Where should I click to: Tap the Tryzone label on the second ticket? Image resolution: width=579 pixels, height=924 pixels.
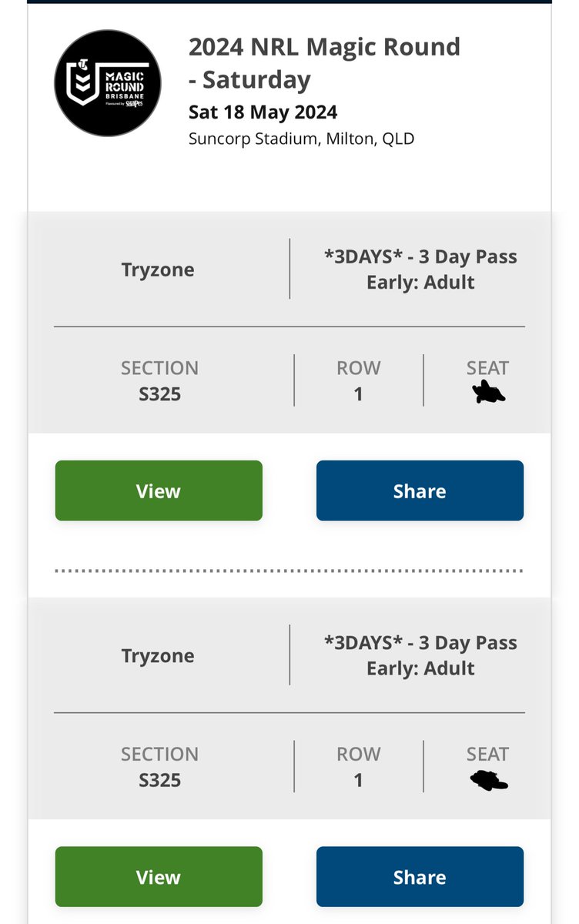click(158, 655)
